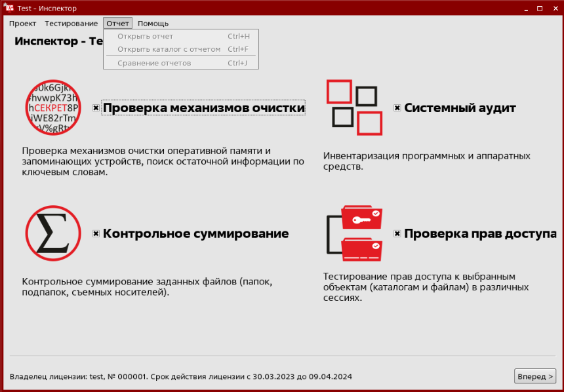
Task: Click the Test-Инспектор application icon in titlebar
Action: point(8,8)
